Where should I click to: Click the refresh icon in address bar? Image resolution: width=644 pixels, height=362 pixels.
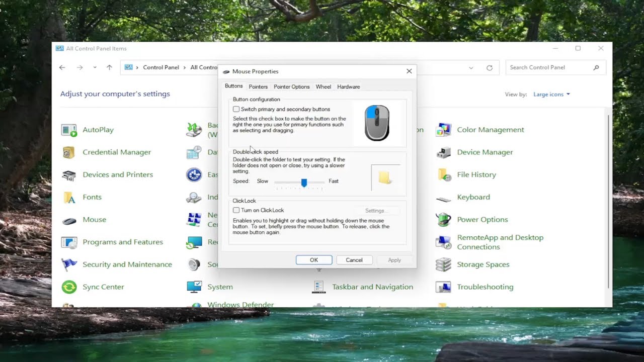click(490, 67)
